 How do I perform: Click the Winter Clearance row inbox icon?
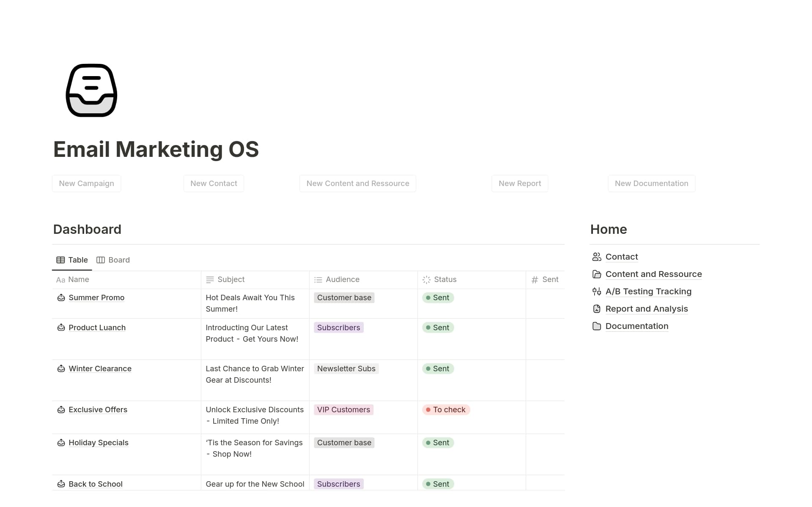point(61,369)
